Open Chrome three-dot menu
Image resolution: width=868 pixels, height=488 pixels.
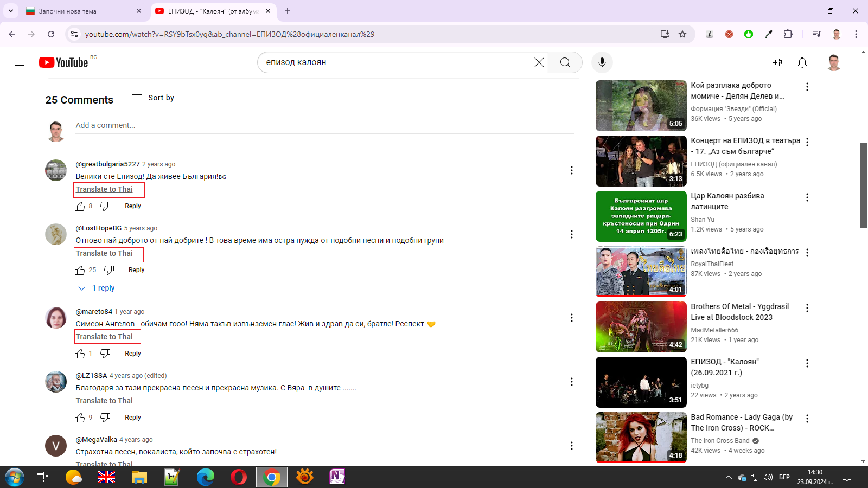pos(856,34)
